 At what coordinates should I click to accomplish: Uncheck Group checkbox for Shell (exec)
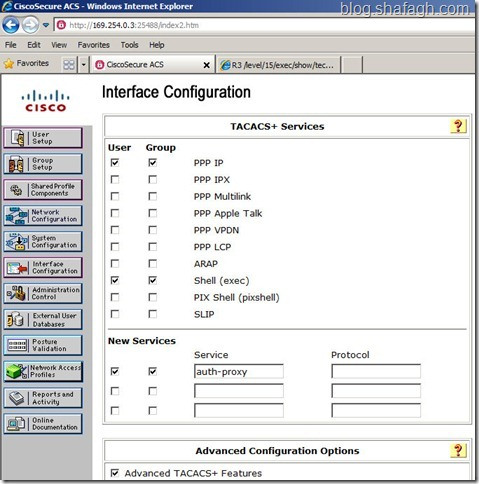(x=152, y=280)
